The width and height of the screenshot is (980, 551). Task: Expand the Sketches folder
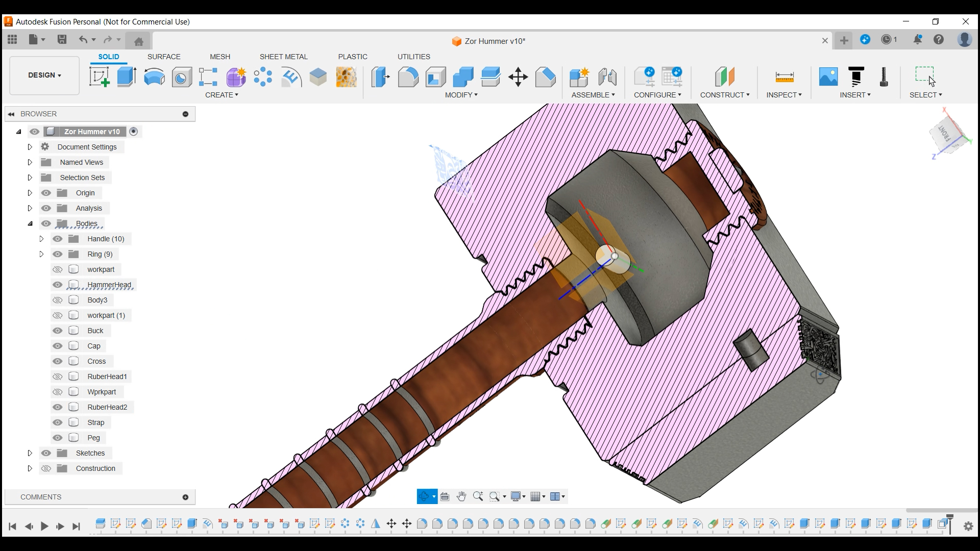point(30,453)
